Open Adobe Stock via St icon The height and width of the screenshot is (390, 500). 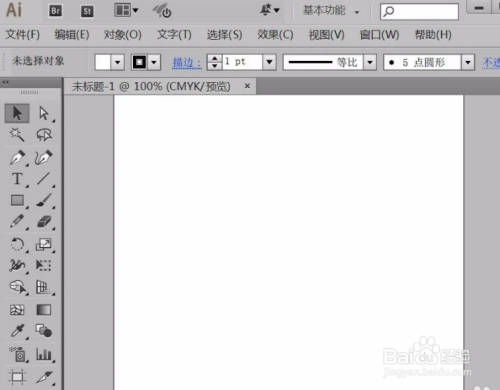coord(87,11)
